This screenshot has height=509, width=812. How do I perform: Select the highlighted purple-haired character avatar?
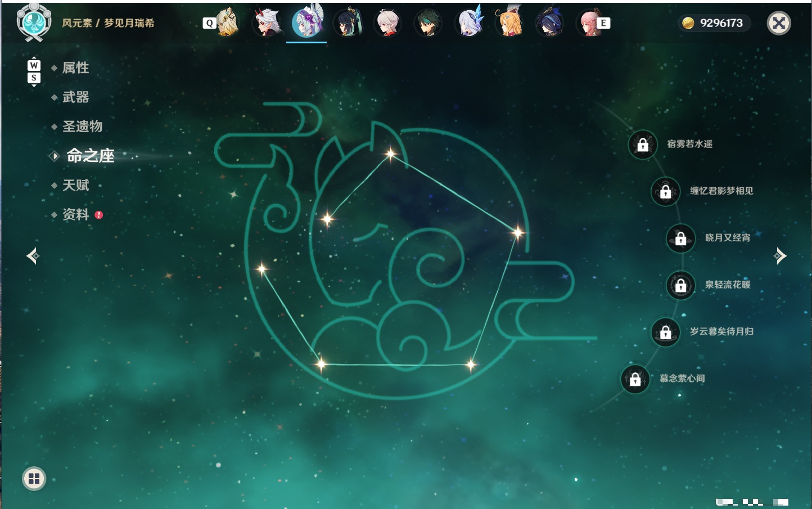[x=307, y=22]
